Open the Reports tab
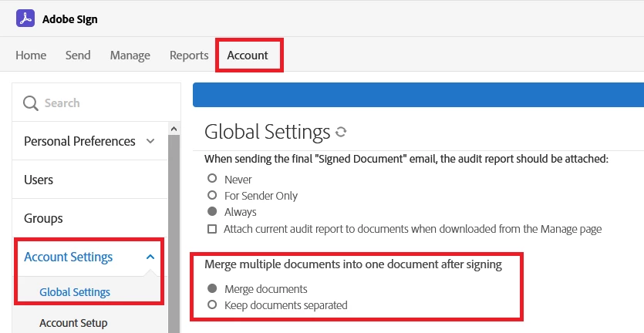 (x=189, y=55)
